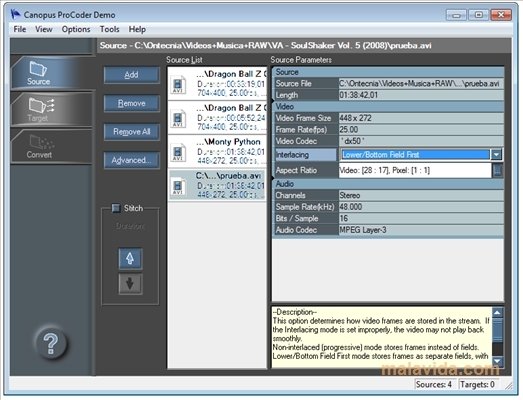Click AVI icon of Monty Python item

(178, 152)
